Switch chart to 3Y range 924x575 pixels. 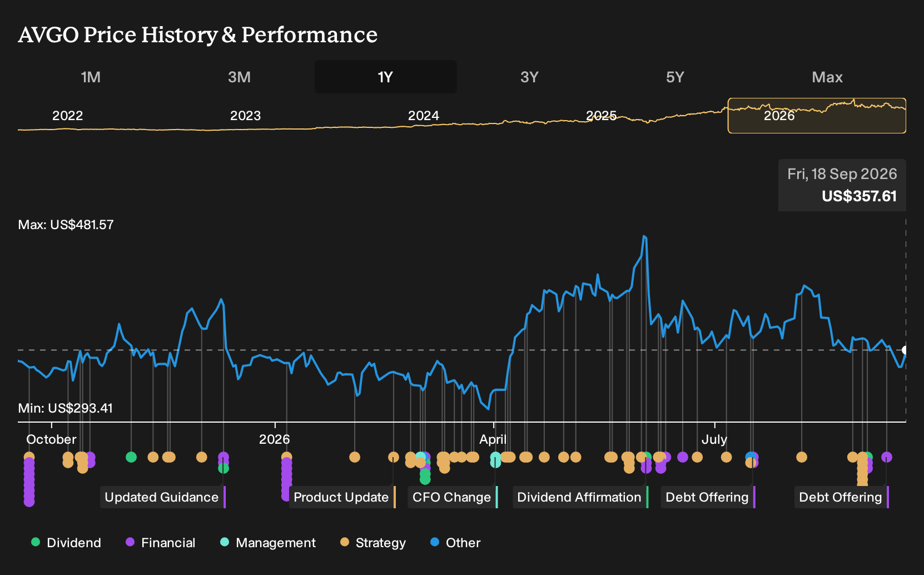pos(529,77)
